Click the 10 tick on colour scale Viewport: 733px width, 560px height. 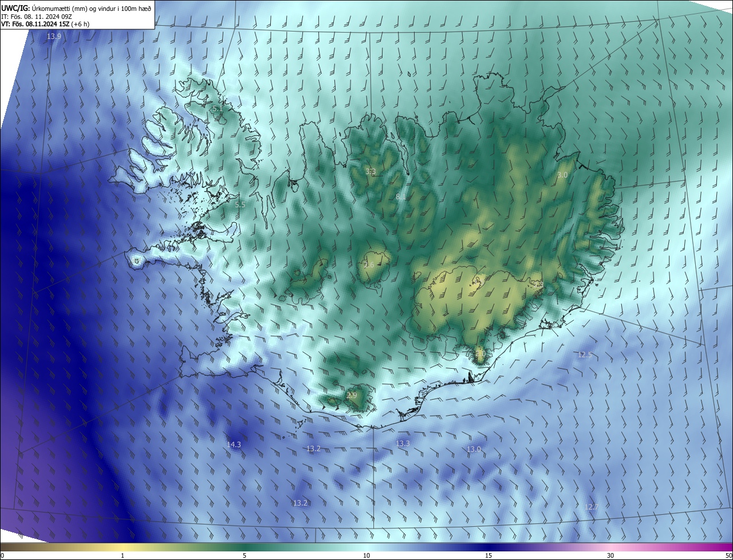366,555
